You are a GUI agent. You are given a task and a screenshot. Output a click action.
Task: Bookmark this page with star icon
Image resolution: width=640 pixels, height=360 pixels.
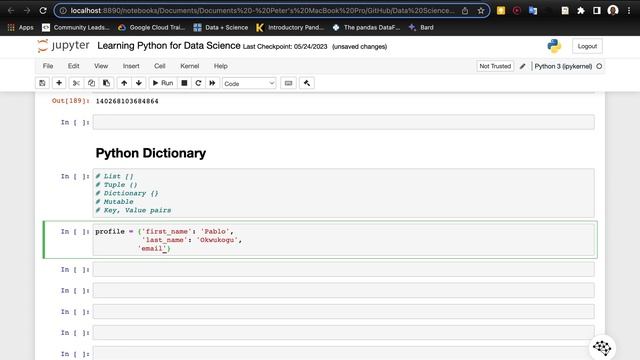[481, 11]
